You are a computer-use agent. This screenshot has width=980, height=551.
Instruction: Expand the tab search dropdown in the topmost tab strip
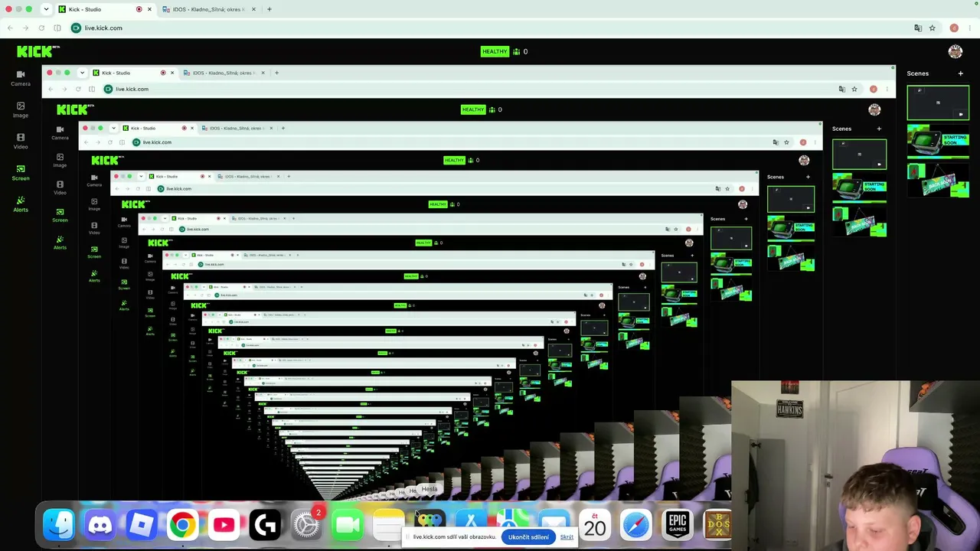[46, 9]
